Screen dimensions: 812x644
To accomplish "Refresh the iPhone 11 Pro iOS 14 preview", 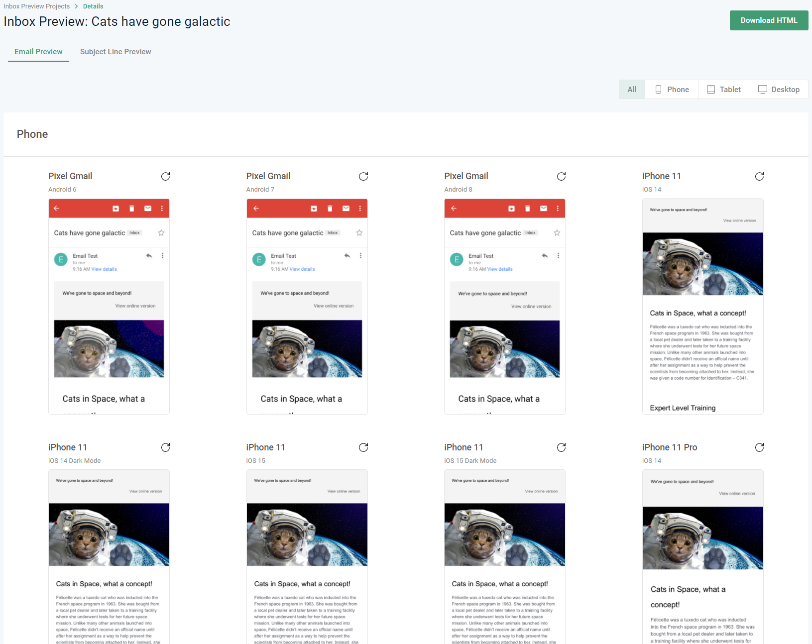I will tap(759, 447).
